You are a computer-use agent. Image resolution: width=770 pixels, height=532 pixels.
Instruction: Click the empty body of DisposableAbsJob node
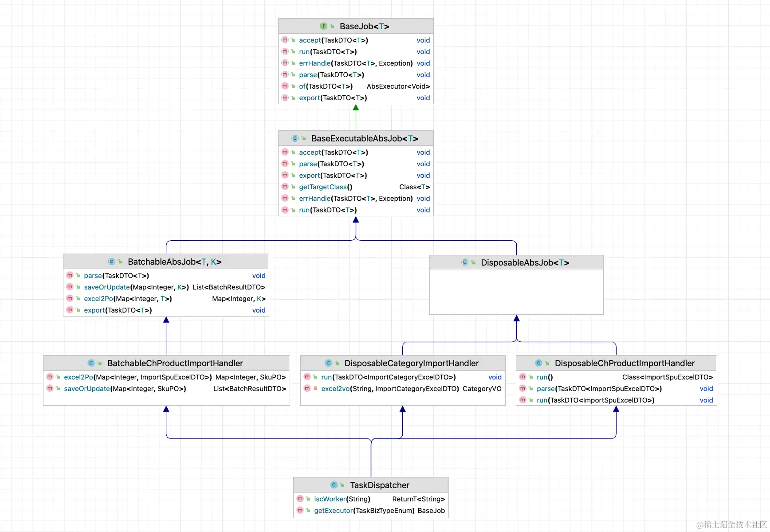click(x=516, y=292)
